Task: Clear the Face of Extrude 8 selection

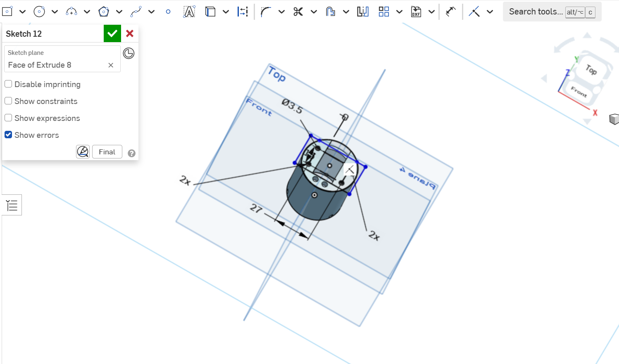Action: coord(111,65)
